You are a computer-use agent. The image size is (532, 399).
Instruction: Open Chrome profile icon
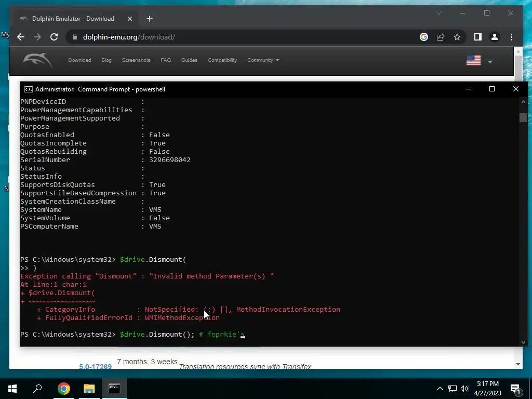(495, 37)
